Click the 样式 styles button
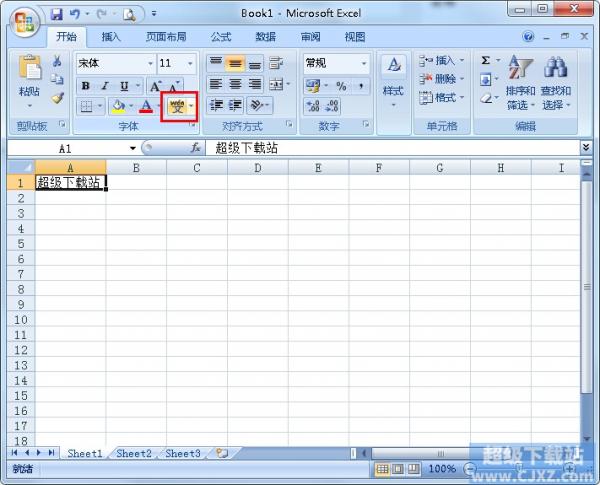The image size is (600, 485). coord(393,80)
